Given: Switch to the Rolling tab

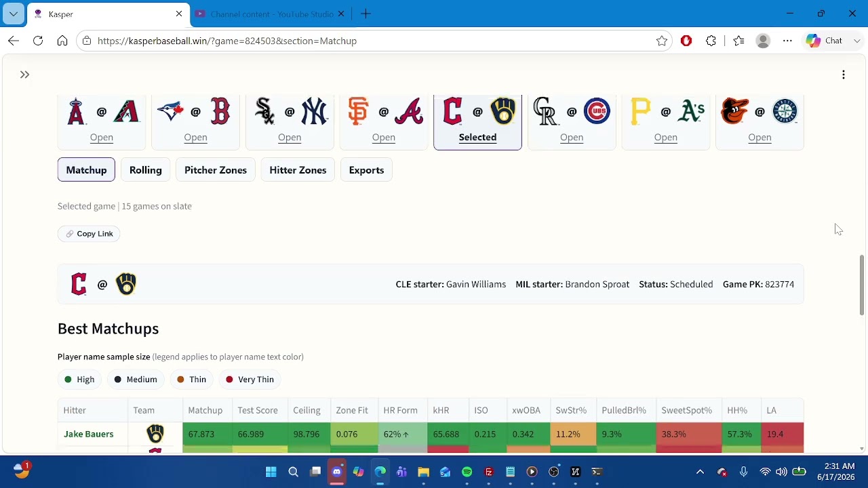Looking at the screenshot, I should (146, 170).
